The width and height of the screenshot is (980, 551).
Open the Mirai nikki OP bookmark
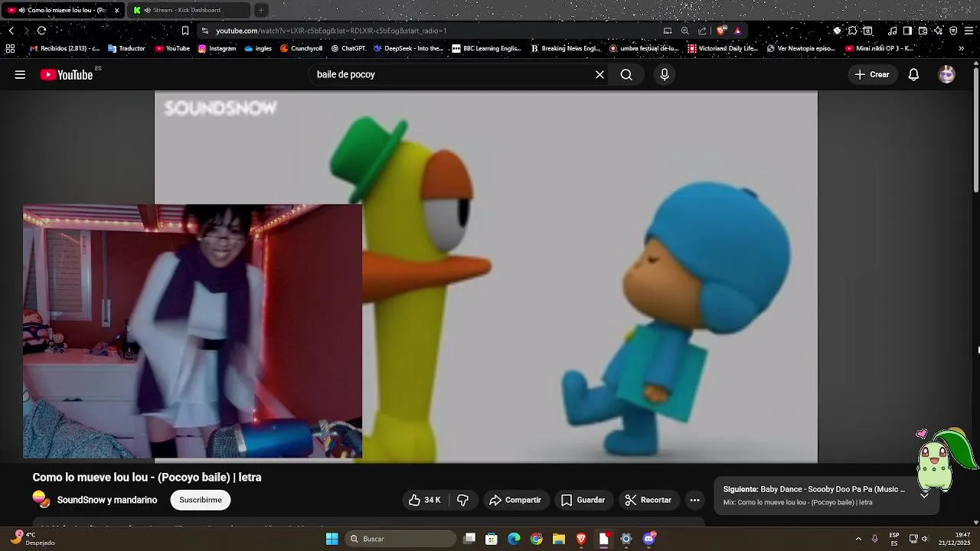879,48
